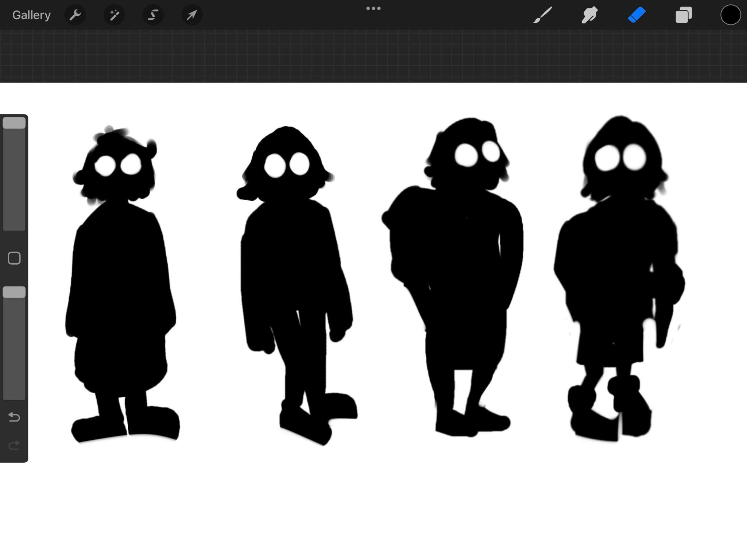Click the brush opacity slider handle

[x=14, y=292]
